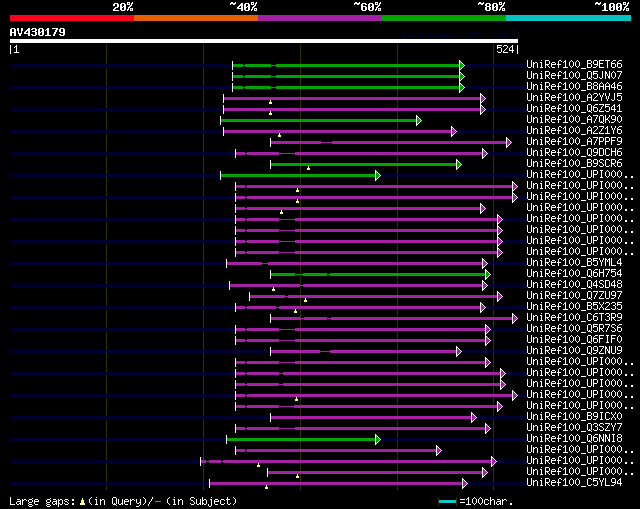Click the yellow gap marker under UniRef100_B9SCR6 bar
640x509 pixels.
[x=309, y=168]
